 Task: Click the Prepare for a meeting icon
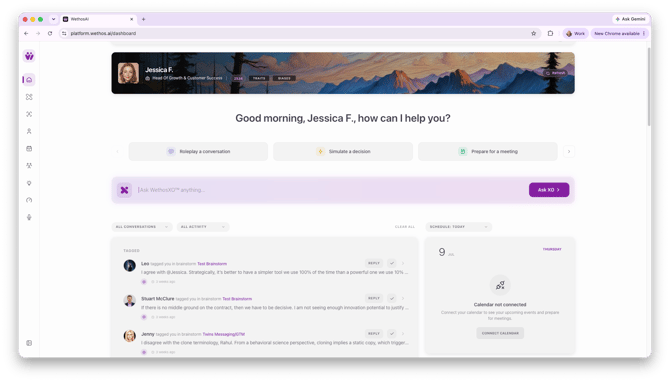[462, 151]
